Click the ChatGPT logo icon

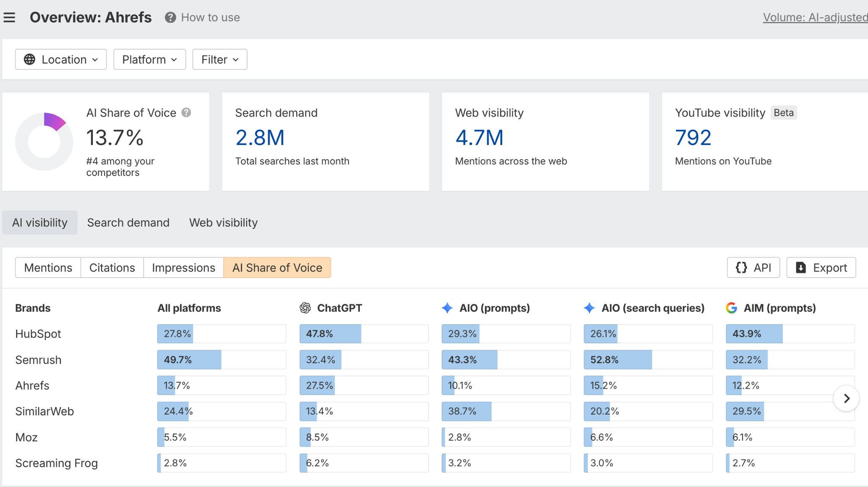tap(305, 308)
